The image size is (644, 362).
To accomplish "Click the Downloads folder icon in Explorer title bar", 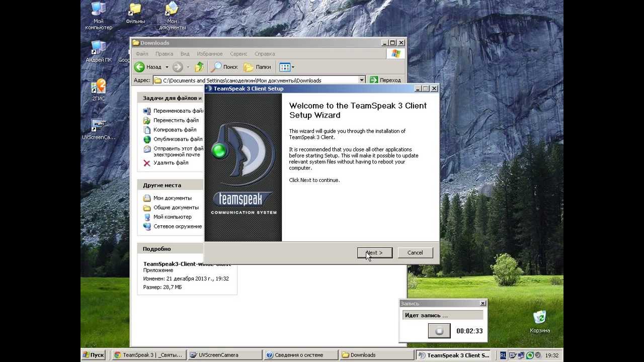I will click(x=136, y=43).
